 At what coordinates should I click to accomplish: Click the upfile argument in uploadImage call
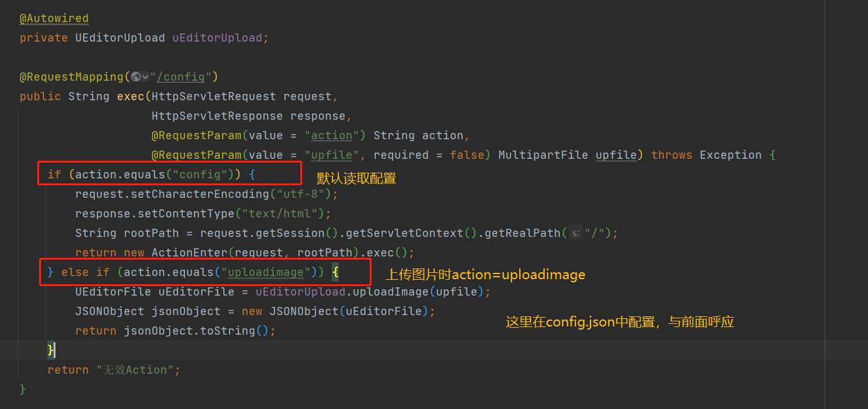click(457, 292)
